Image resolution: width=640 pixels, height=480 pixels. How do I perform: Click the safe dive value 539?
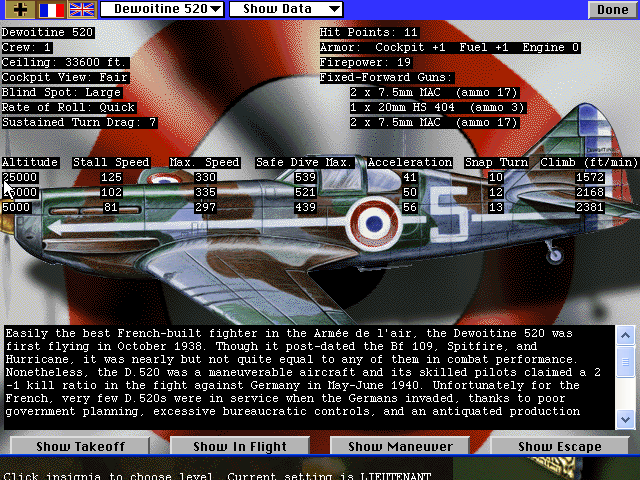305,178
